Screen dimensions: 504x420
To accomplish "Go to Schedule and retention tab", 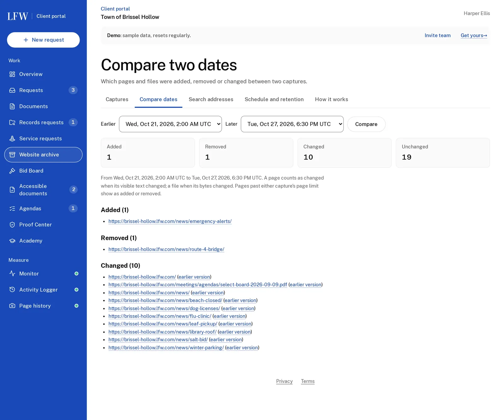I will coord(274,99).
